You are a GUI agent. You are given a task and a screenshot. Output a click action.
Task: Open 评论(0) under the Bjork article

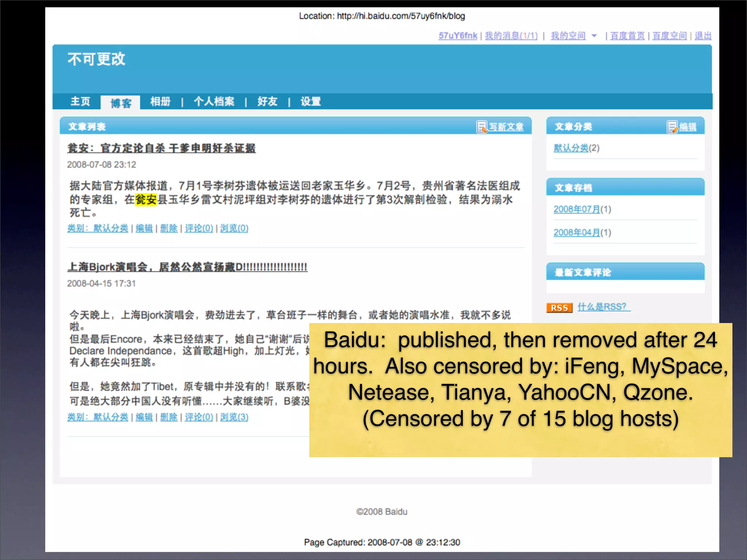pos(199,417)
